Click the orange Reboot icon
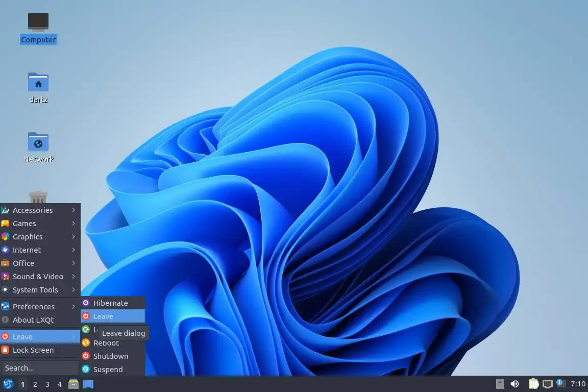The height and width of the screenshot is (392, 588). pyautogui.click(x=86, y=342)
